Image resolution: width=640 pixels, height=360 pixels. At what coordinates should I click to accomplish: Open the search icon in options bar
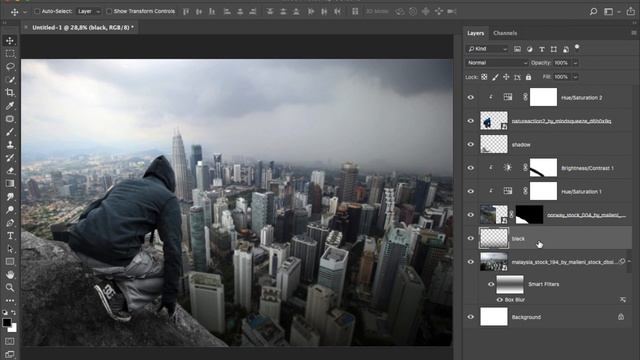point(593,11)
